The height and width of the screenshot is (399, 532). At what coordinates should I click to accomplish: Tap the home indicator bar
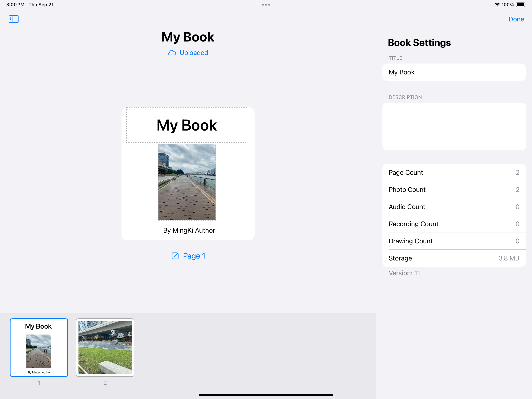point(266,395)
